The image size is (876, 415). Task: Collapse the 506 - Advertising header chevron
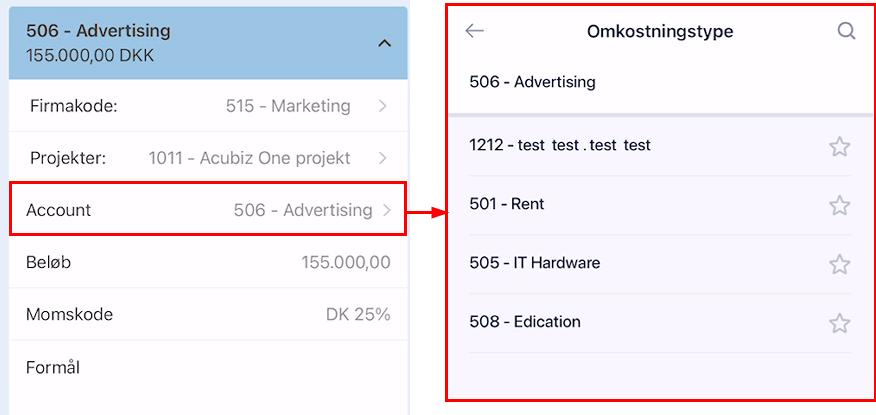click(x=384, y=43)
